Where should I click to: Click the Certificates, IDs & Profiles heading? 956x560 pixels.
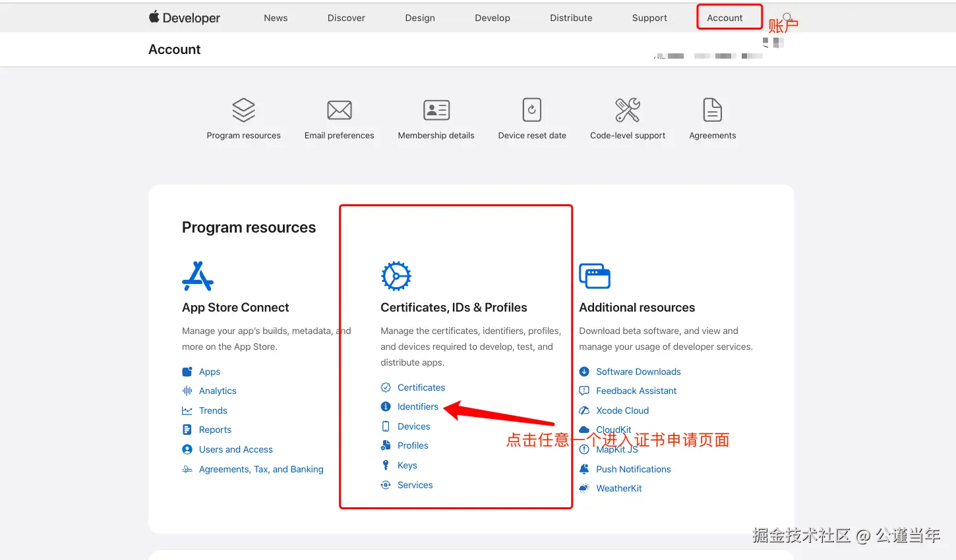454,308
